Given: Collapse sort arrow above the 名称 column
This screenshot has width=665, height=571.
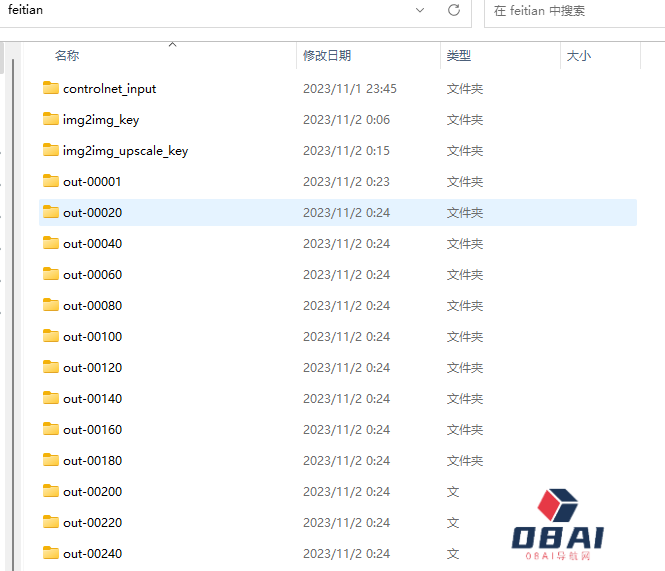Looking at the screenshot, I should click(x=172, y=45).
